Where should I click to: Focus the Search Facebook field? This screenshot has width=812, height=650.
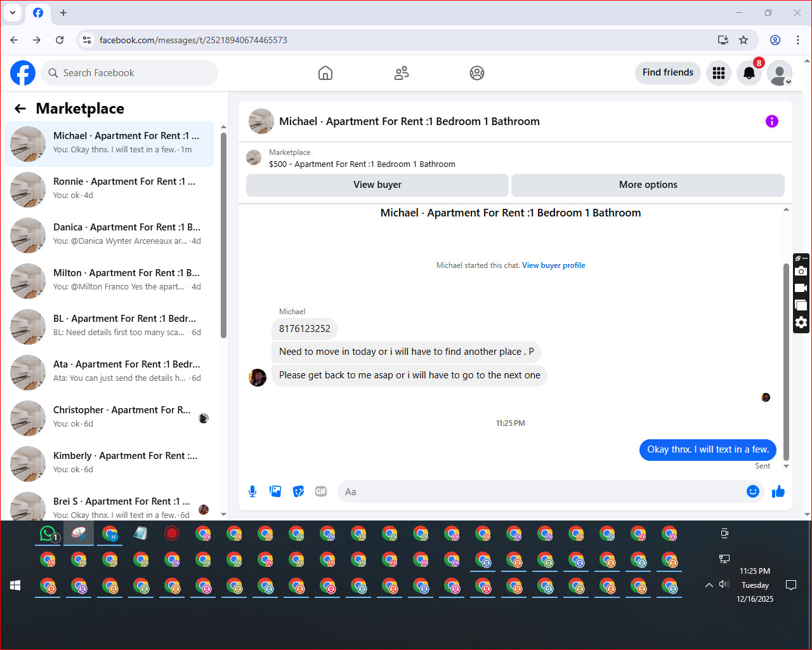pos(129,73)
